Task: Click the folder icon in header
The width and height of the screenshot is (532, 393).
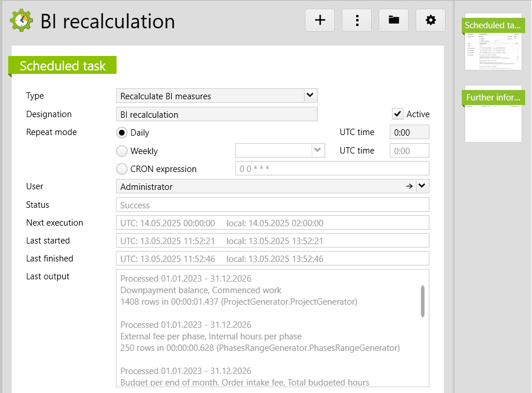Action: click(x=394, y=20)
